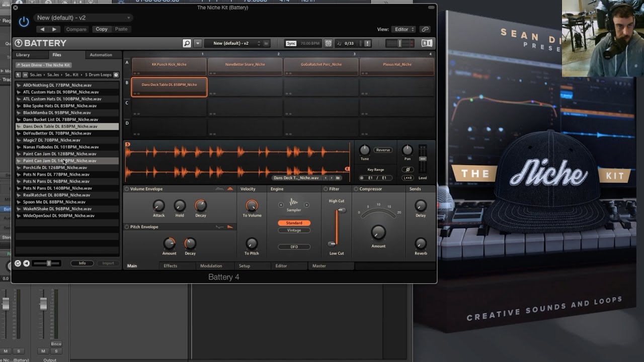Toggle the browser loop/refresh icon
644x362 pixels.
click(x=18, y=263)
